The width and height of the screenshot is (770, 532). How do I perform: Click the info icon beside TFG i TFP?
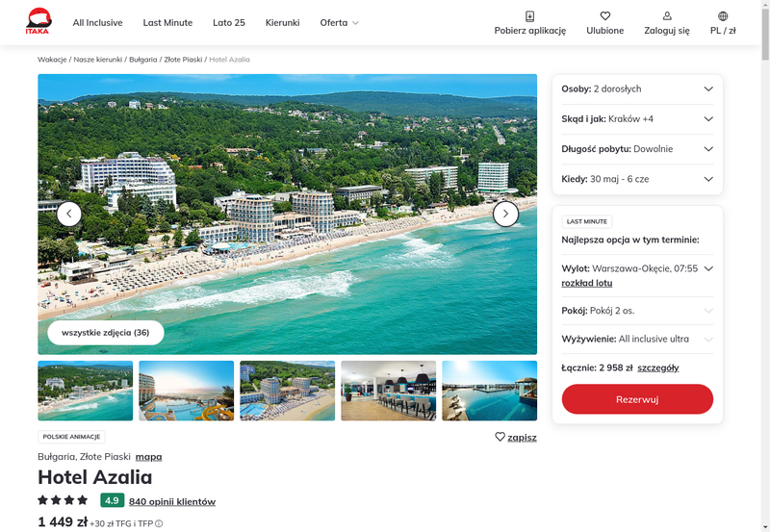click(159, 523)
